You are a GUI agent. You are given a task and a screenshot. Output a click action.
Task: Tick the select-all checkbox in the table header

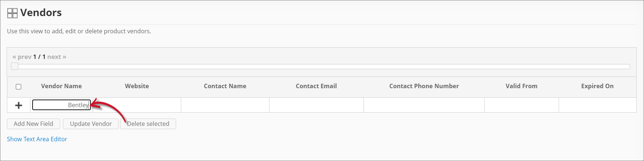click(19, 87)
